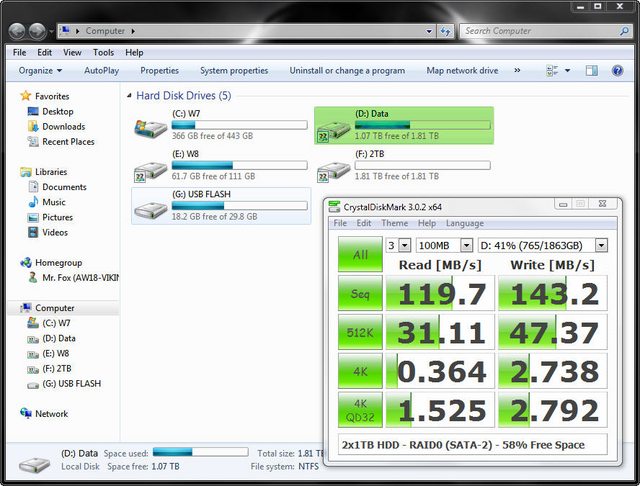Open the address bar history dropdown
This screenshot has width=640, height=486.
[x=429, y=31]
